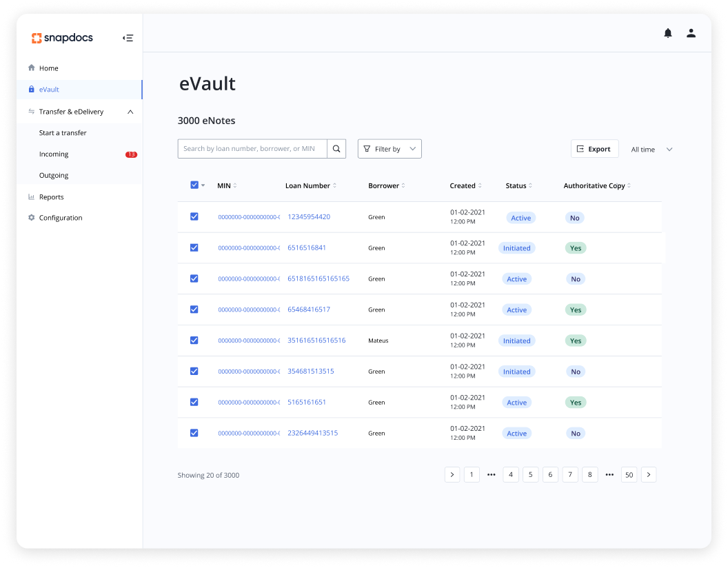Uncheck the select-all checkbox in table header
728x568 pixels.
pos(194,185)
